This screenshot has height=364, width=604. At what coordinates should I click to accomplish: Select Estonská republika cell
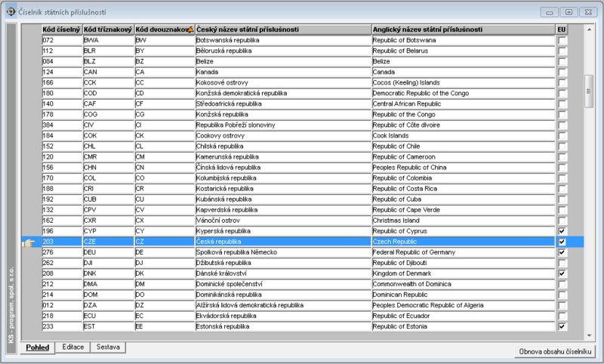pyautogui.click(x=283, y=326)
